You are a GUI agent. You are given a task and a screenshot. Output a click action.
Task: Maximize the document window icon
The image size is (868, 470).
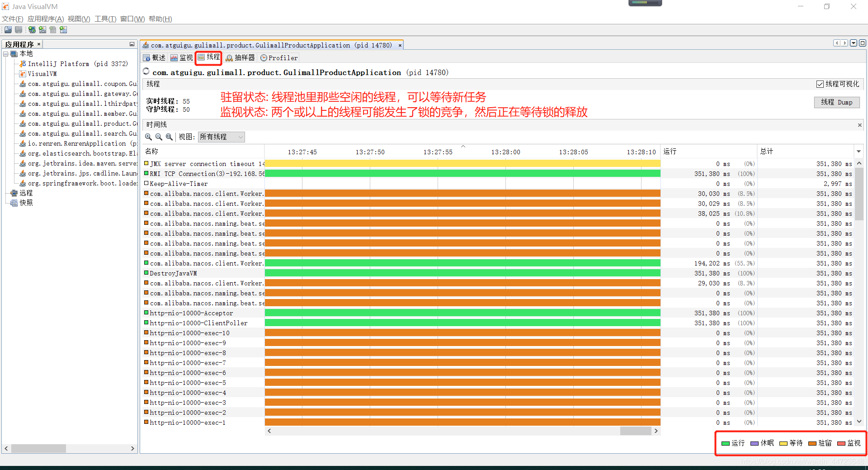point(863,43)
